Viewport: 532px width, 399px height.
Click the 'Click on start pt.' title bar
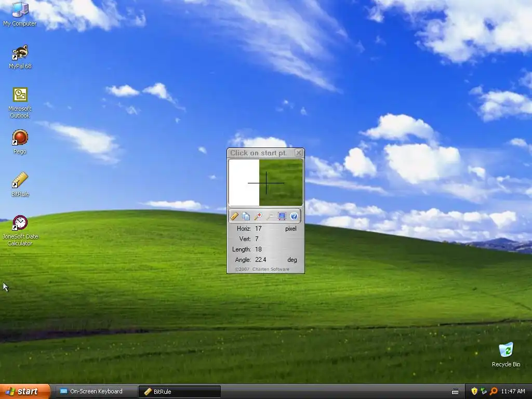coord(259,153)
